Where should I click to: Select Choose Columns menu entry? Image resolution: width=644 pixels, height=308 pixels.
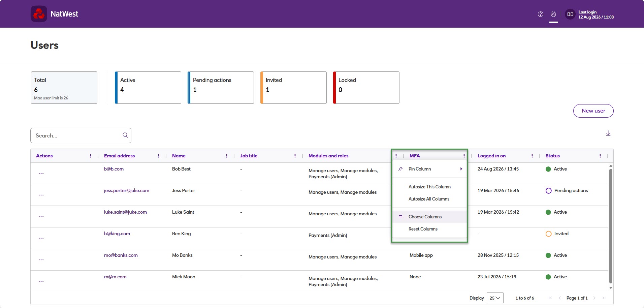coord(430,217)
